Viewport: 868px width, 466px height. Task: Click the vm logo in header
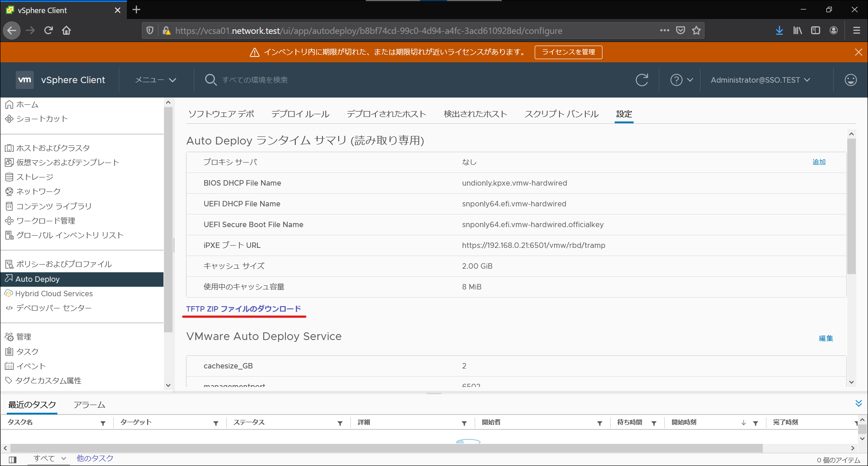25,80
